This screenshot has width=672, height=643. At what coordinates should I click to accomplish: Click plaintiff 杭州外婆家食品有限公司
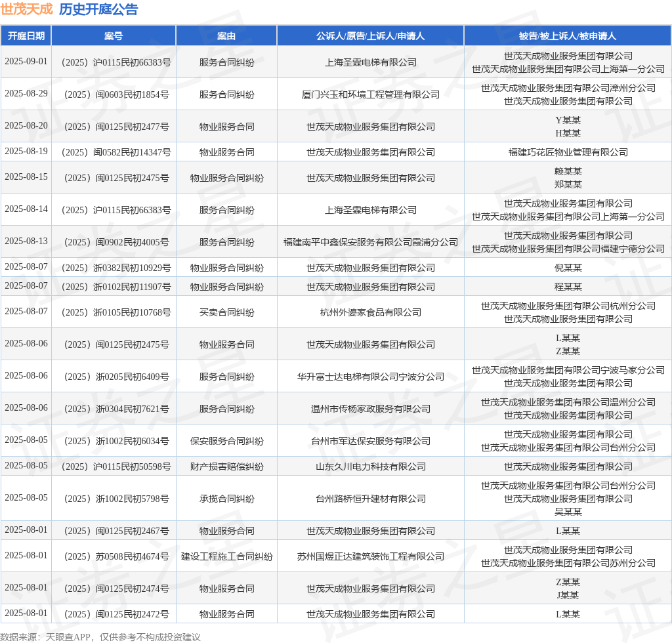(371, 313)
